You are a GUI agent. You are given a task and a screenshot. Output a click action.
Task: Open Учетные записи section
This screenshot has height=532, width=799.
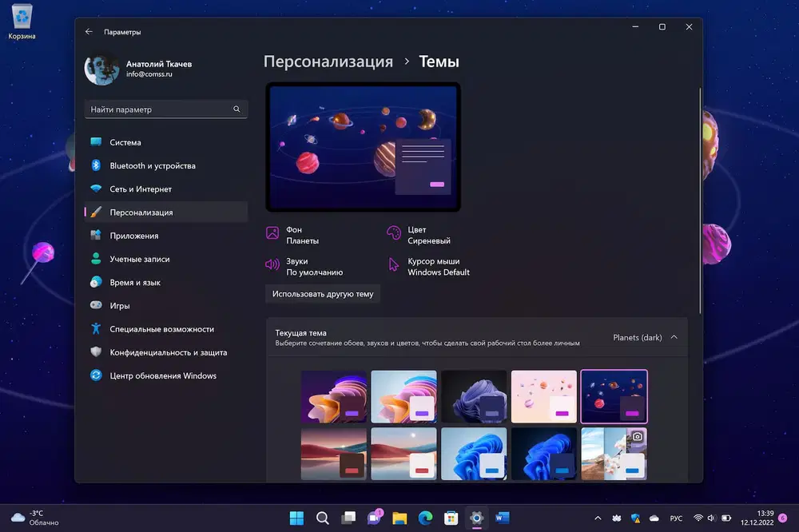coord(166,259)
